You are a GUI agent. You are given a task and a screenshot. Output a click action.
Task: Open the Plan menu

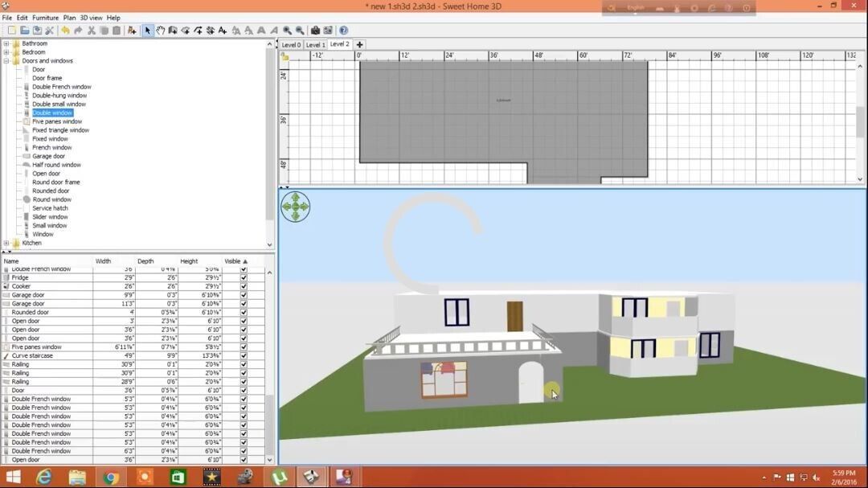(x=69, y=18)
